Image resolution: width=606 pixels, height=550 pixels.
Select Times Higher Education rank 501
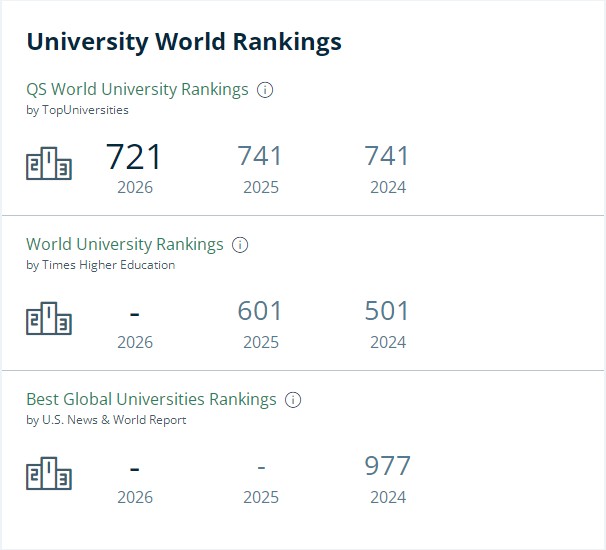(387, 311)
